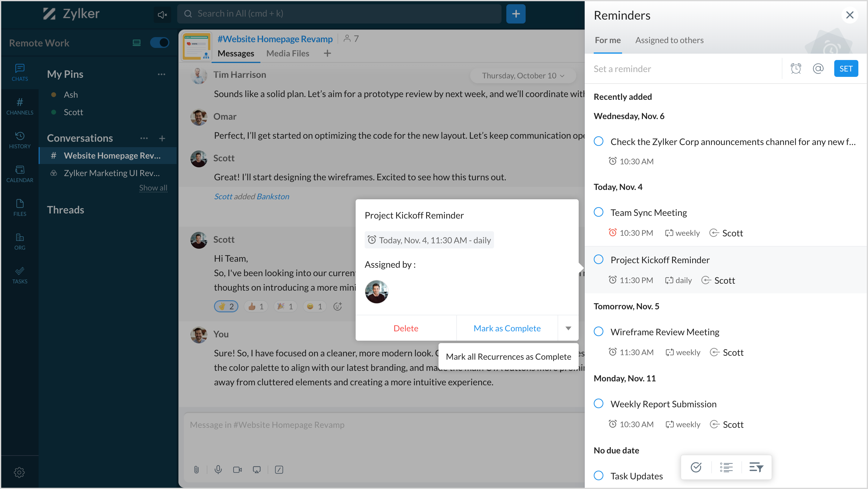Open the Tasks sidebar section
Image resolution: width=868 pixels, height=489 pixels.
coord(20,275)
